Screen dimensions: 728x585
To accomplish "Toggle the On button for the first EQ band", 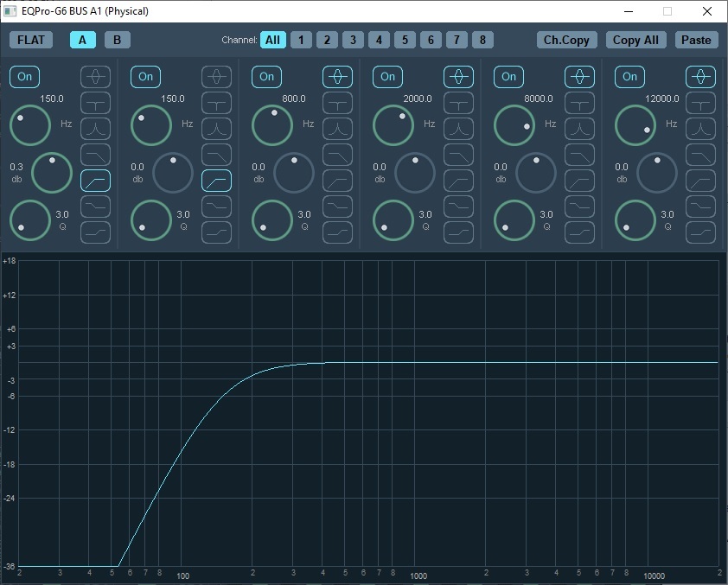I will coord(24,77).
